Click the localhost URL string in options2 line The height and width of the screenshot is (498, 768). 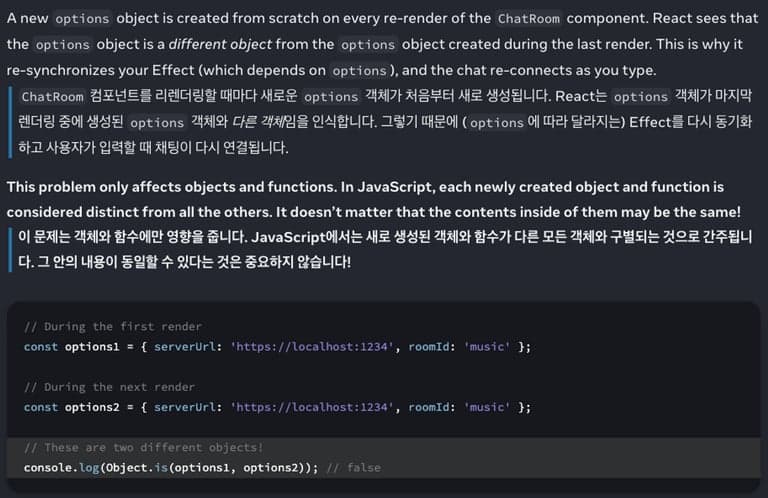pyautogui.click(x=313, y=407)
